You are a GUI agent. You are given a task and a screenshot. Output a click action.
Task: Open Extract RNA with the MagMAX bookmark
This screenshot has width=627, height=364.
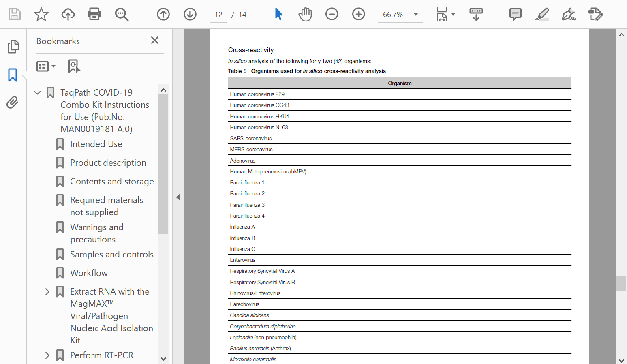112,316
